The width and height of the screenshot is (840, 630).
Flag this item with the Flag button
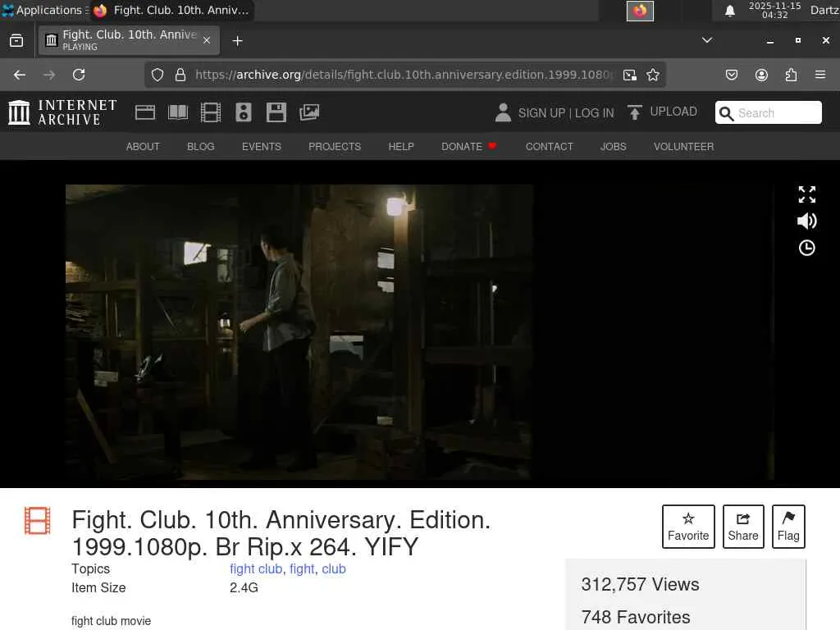click(788, 527)
